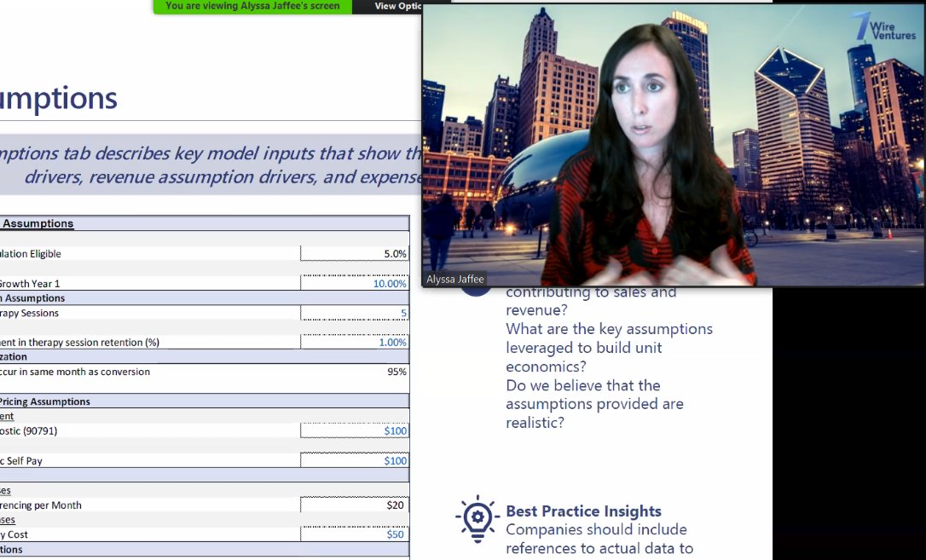Click the lightbulb Best Practice Insights icon
The image size is (926, 560).
[x=477, y=519]
